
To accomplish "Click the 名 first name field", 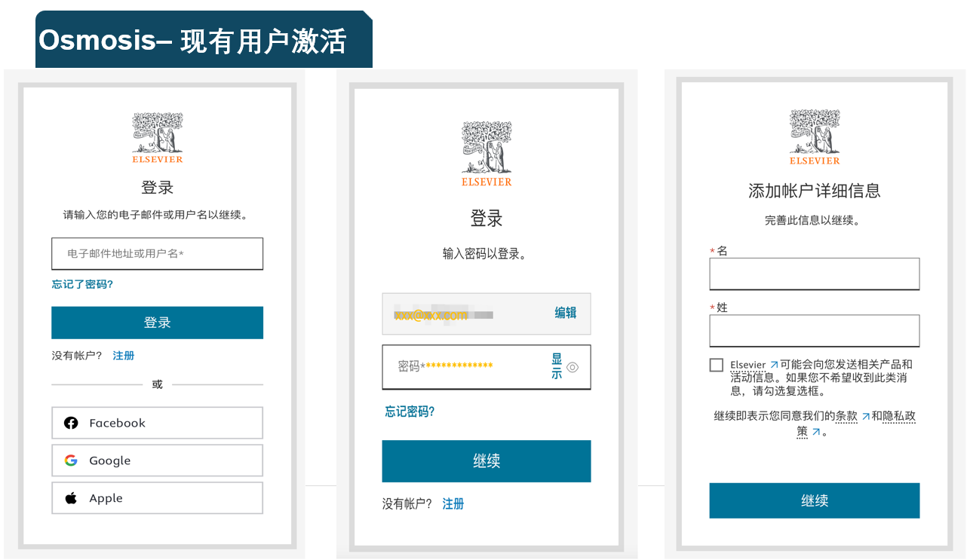I will coord(814,274).
